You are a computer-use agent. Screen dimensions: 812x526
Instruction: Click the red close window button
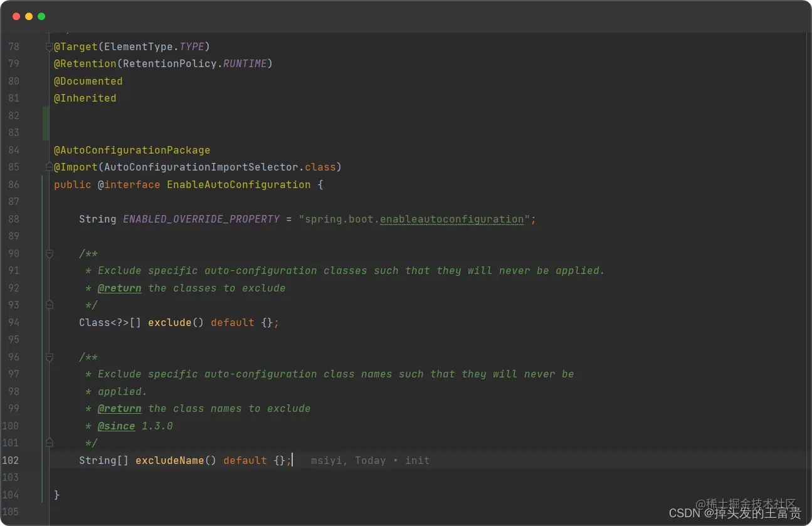[16, 16]
